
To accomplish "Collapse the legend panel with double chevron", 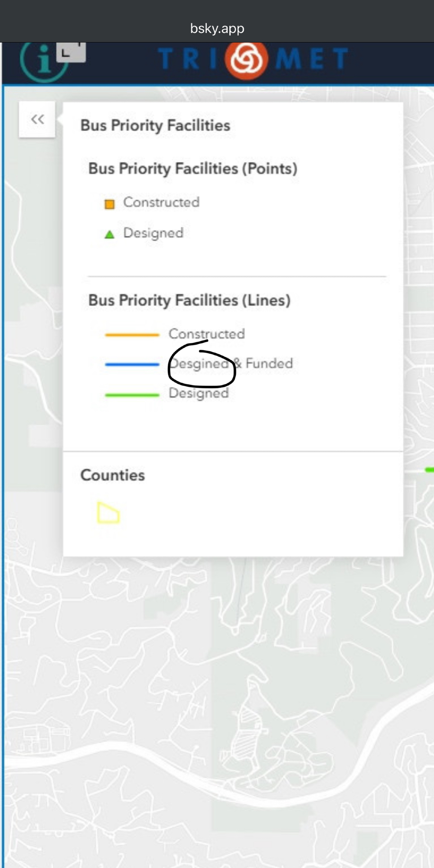I will click(37, 119).
